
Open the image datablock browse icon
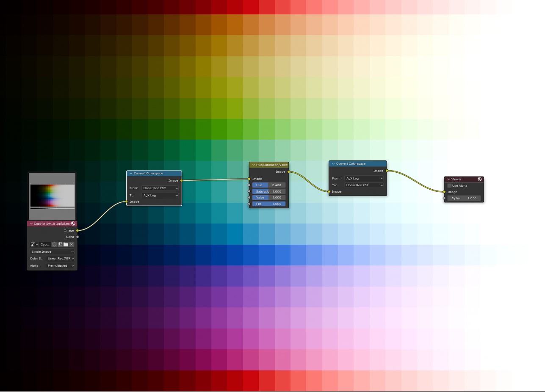tap(34, 245)
